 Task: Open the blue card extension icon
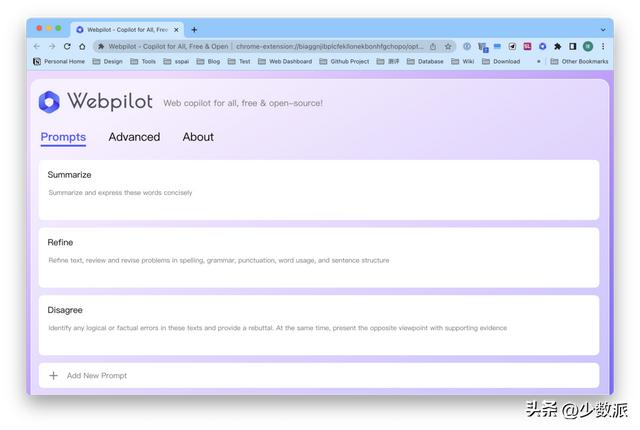click(x=497, y=47)
